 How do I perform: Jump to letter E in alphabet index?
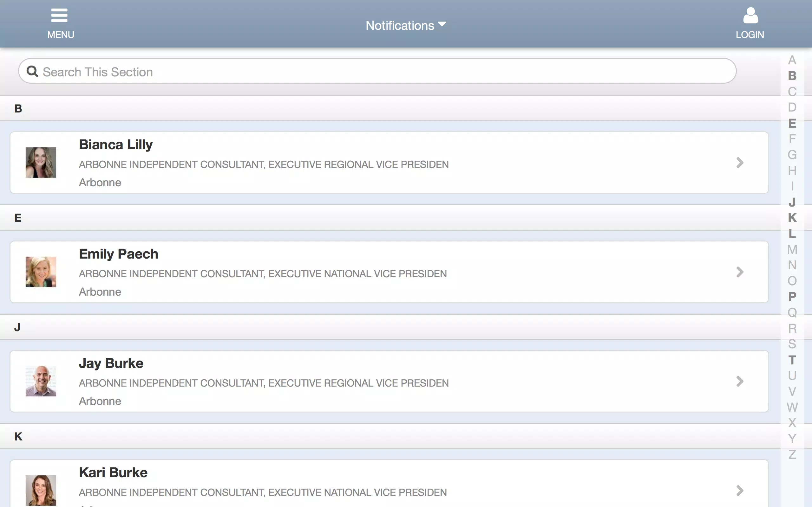(792, 123)
